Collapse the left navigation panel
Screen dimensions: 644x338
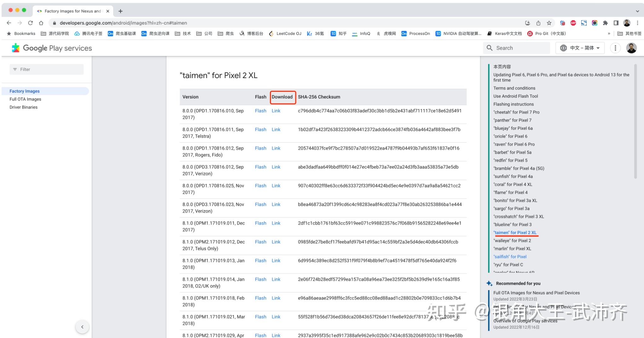(82, 327)
